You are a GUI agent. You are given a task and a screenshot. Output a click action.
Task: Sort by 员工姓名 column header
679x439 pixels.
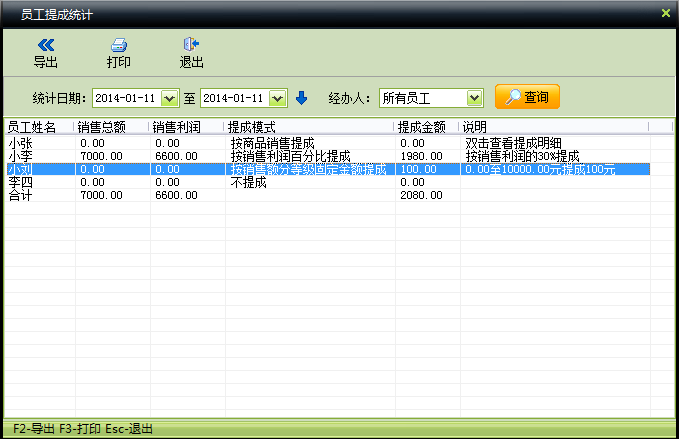39,127
